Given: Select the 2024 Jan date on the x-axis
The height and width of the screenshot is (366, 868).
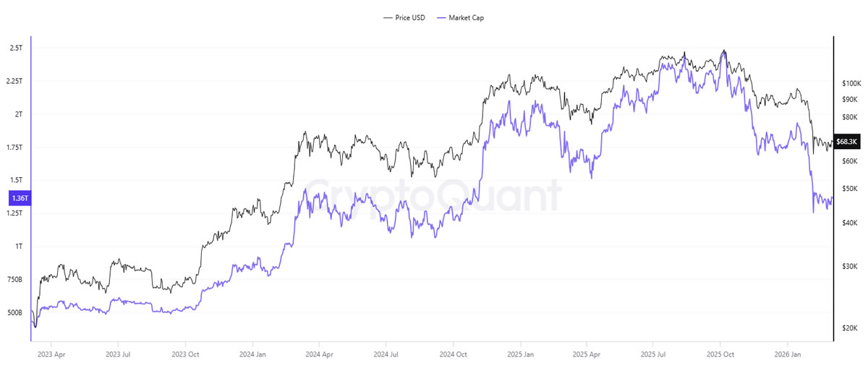Looking at the screenshot, I should click(x=251, y=355).
